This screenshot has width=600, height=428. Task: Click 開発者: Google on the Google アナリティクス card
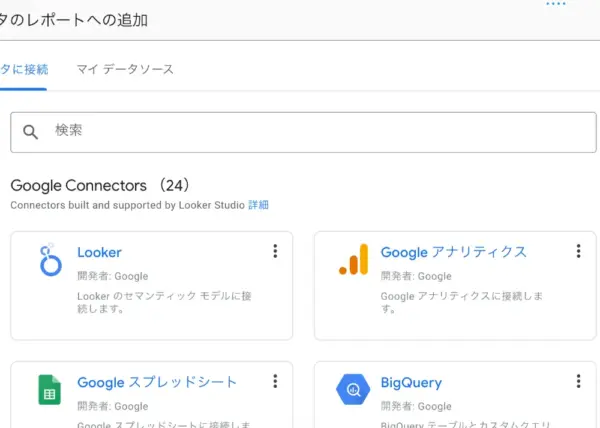pos(416,276)
